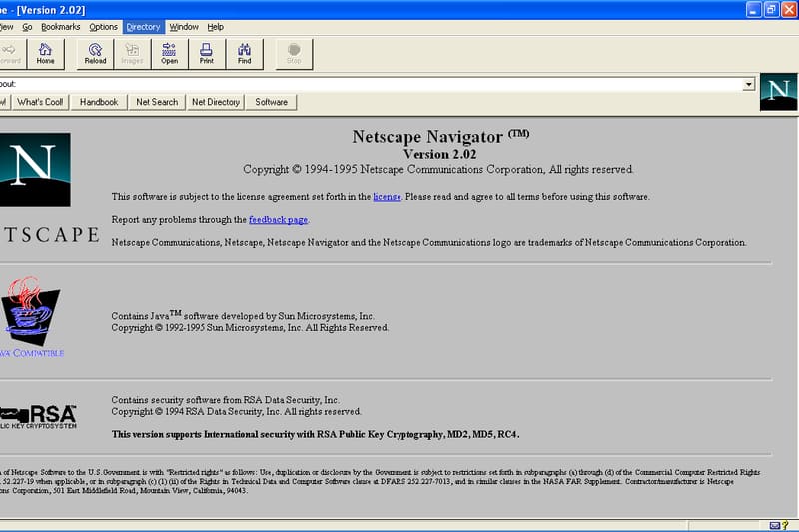Open the Bookmarks menu

[61, 27]
